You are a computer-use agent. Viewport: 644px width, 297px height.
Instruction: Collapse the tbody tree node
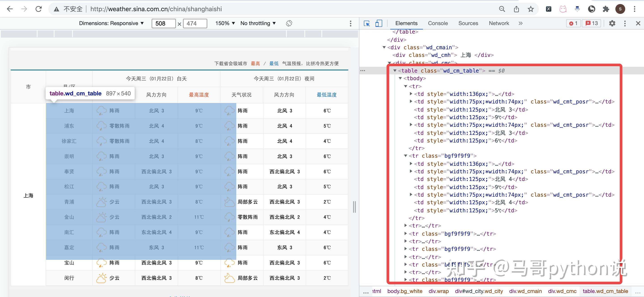401,78
